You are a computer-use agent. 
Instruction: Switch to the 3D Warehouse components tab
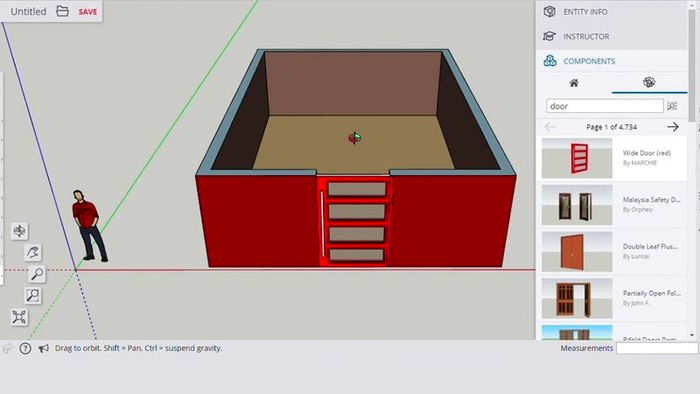[x=649, y=83]
